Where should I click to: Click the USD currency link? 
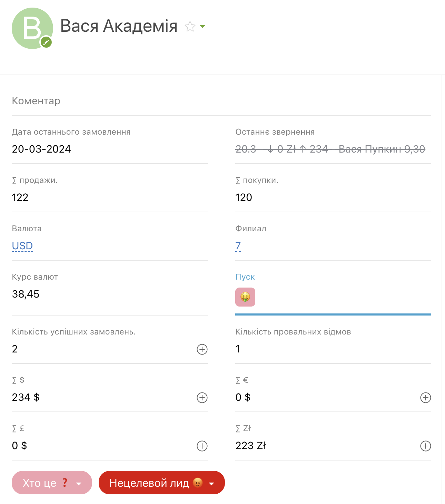point(22,246)
